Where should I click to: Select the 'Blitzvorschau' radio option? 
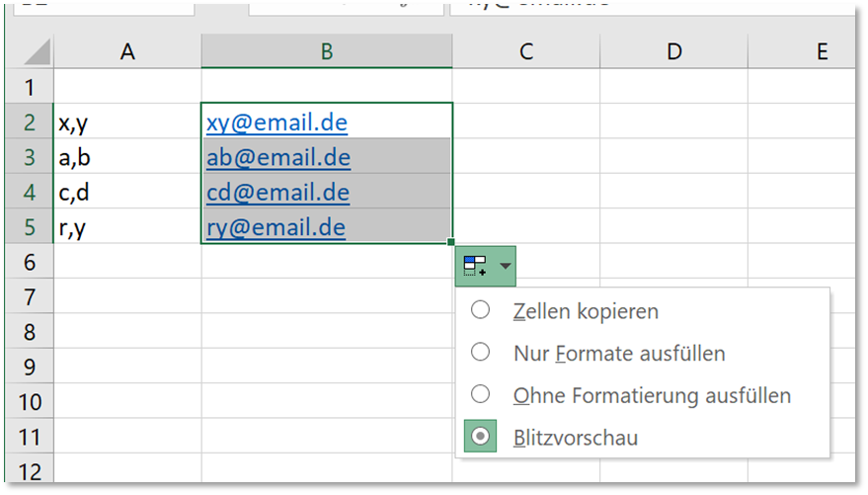481,438
